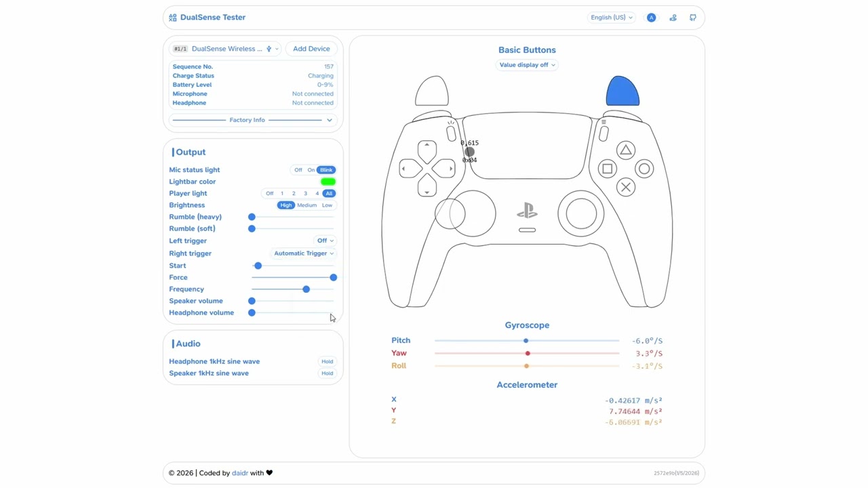This screenshot has height=488, width=868.
Task: Set Player light to 3
Action: (x=305, y=194)
